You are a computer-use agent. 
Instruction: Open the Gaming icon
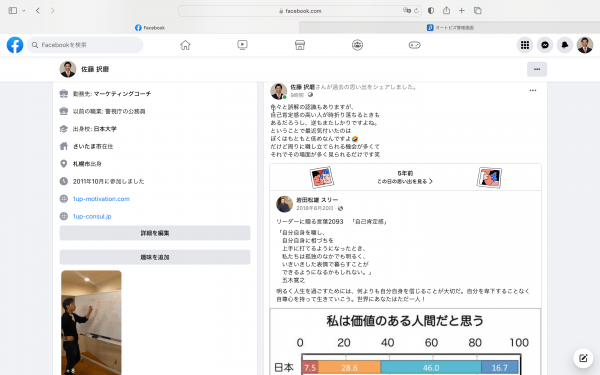[414, 45]
